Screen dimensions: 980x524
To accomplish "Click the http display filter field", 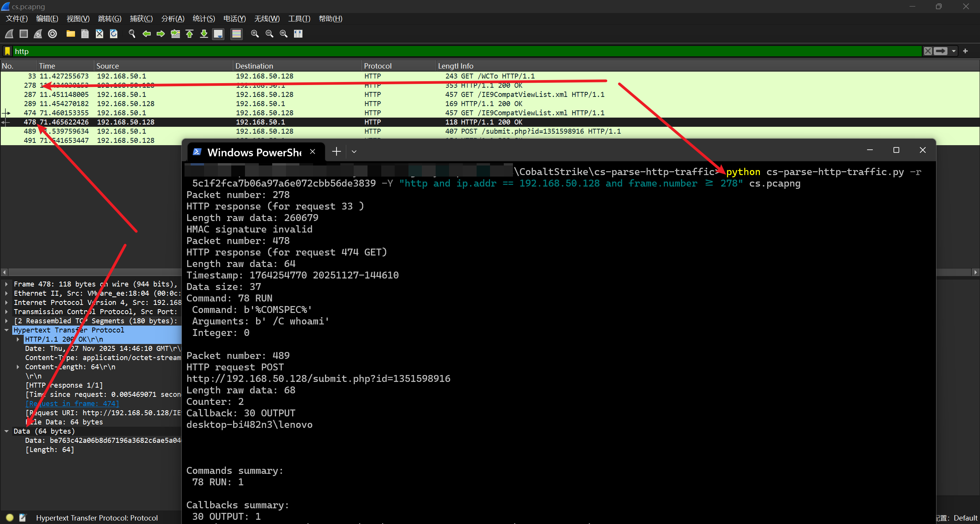I will (459, 51).
